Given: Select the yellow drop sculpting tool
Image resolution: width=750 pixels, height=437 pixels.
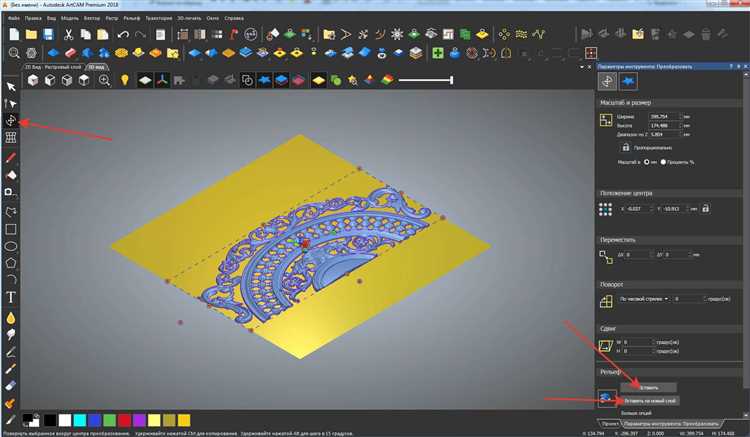Looking at the screenshot, I should coord(11,318).
